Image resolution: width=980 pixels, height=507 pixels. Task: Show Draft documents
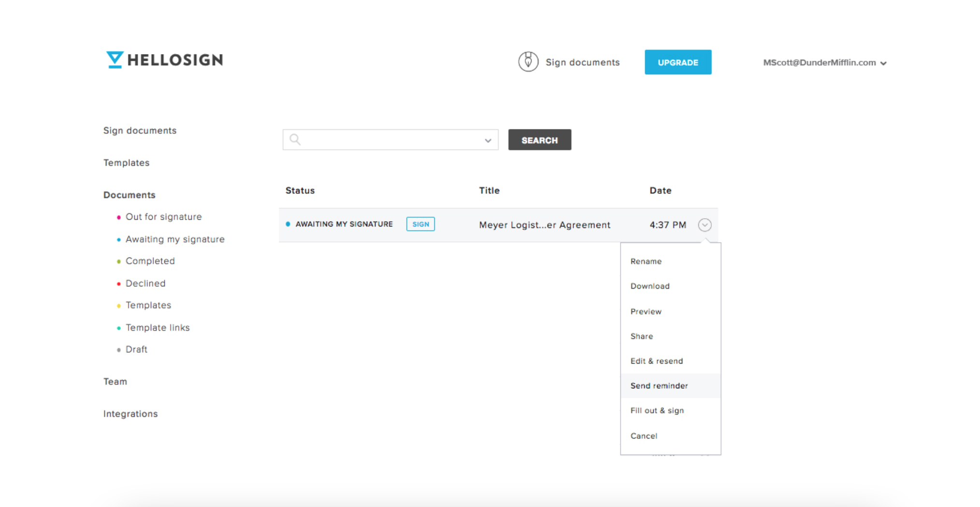(x=136, y=349)
